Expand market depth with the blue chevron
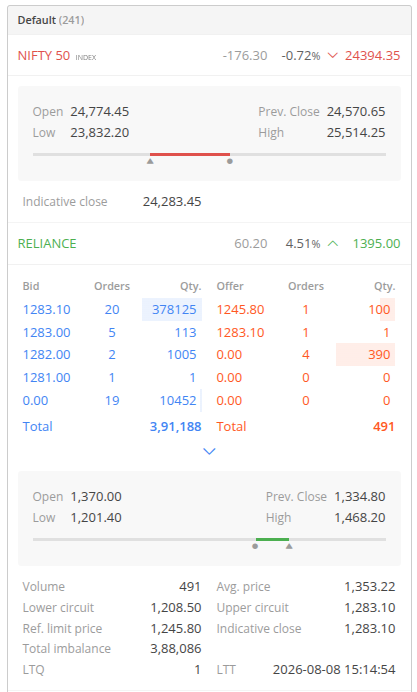The height and width of the screenshot is (692, 417). 209,451
